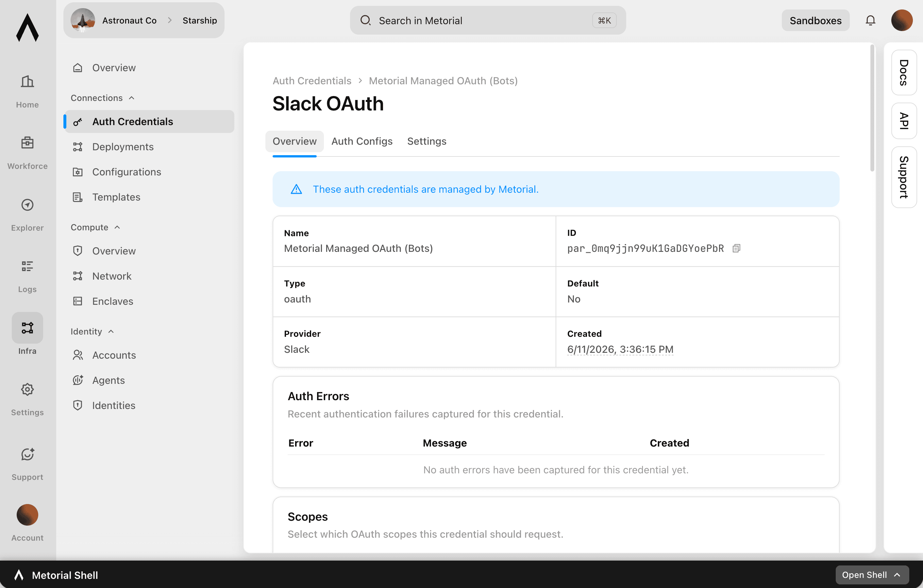Click the Created column header in Auth Errors
This screenshot has width=923, height=588.
pos(669,443)
